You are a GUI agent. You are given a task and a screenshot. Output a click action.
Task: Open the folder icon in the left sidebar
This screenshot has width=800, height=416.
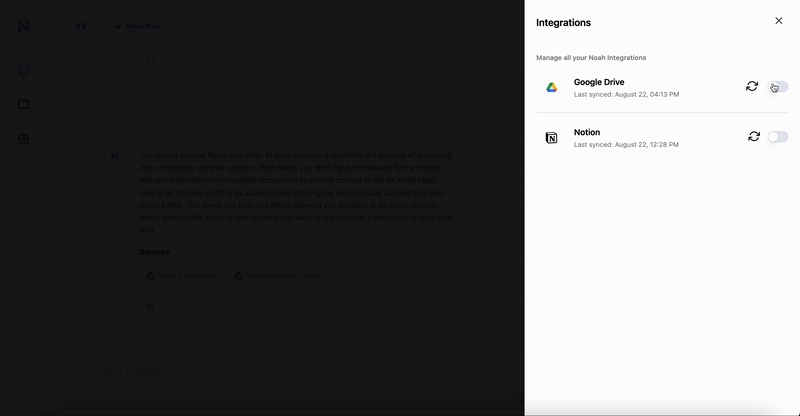click(23, 104)
